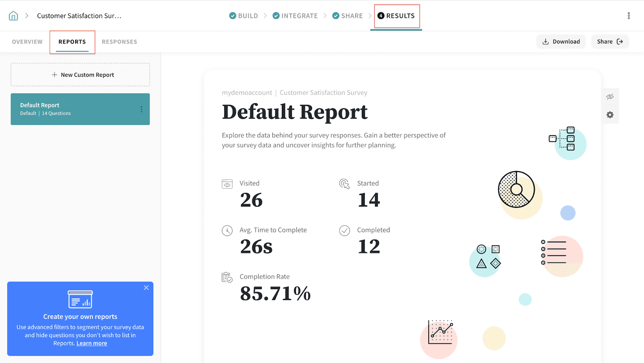Click the Share button with arrow icon
The width and height of the screenshot is (644, 363).
[609, 42]
